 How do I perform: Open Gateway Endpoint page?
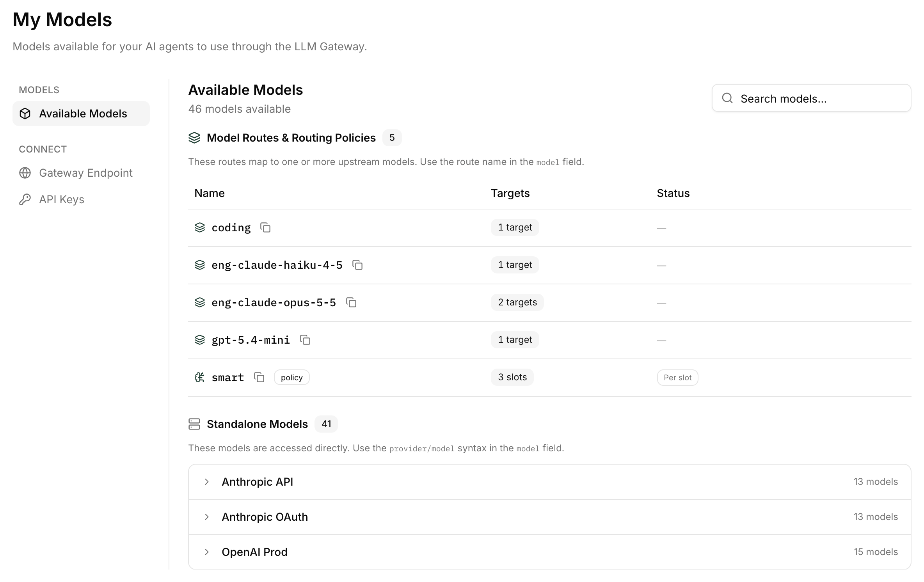(81, 173)
